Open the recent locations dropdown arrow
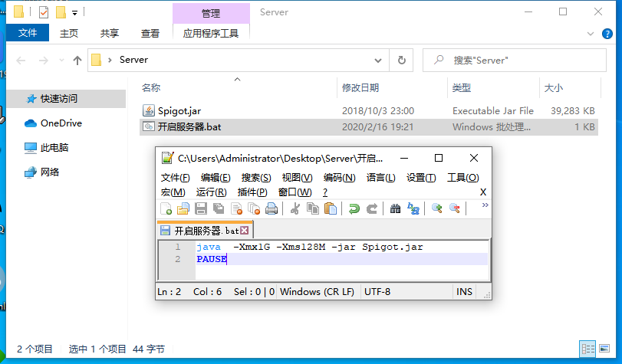This screenshot has height=364, width=622. 61,61
